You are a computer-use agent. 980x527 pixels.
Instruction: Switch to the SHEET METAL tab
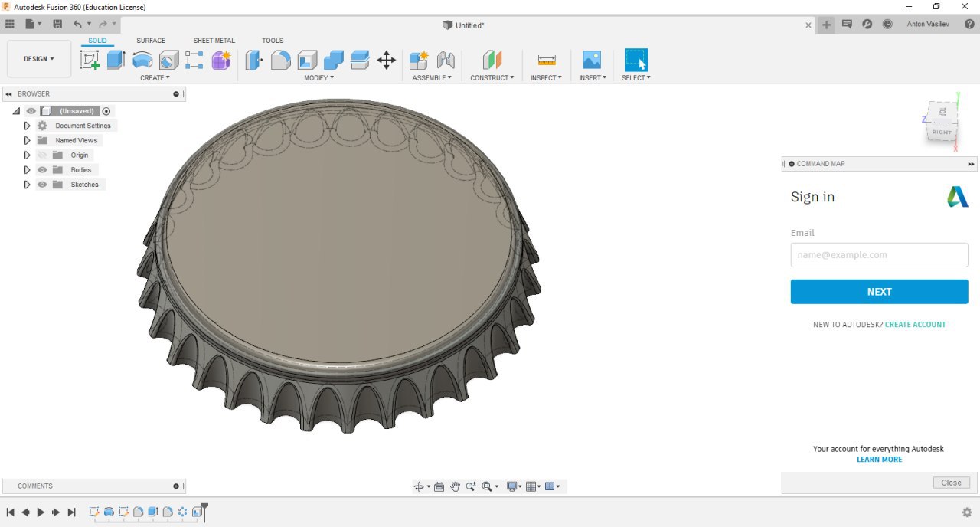pyautogui.click(x=214, y=41)
